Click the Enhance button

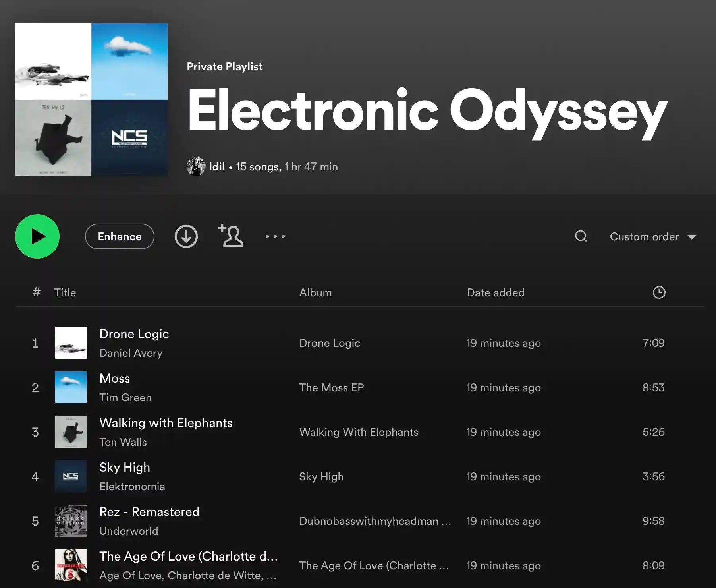coord(120,236)
